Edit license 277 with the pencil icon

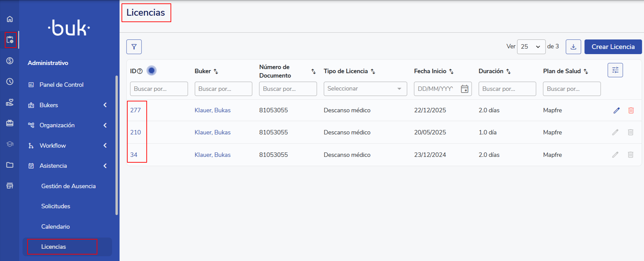point(616,110)
